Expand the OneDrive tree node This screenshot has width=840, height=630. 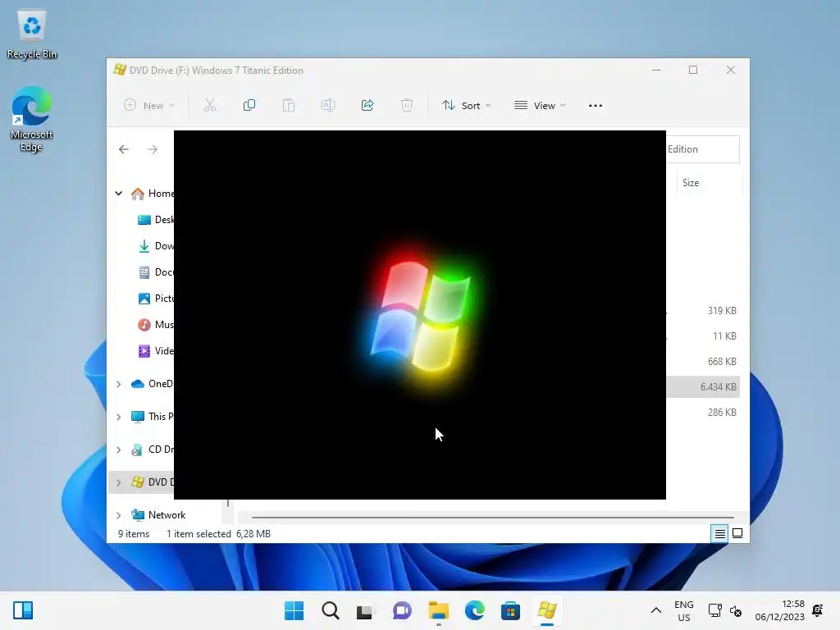click(119, 384)
